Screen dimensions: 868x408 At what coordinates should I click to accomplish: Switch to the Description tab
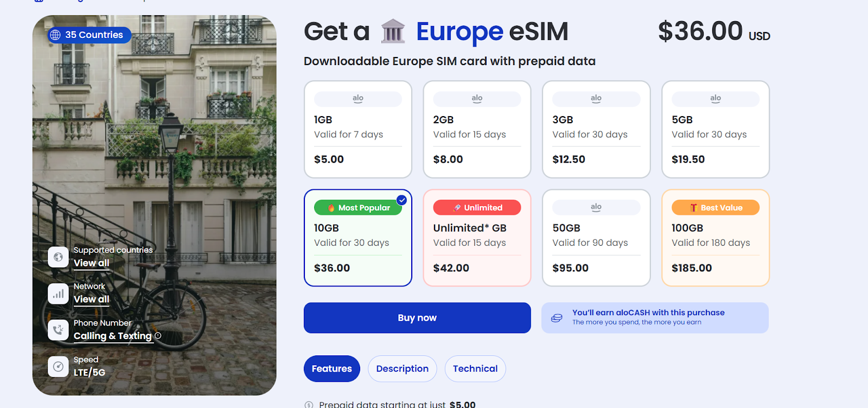pyautogui.click(x=402, y=369)
